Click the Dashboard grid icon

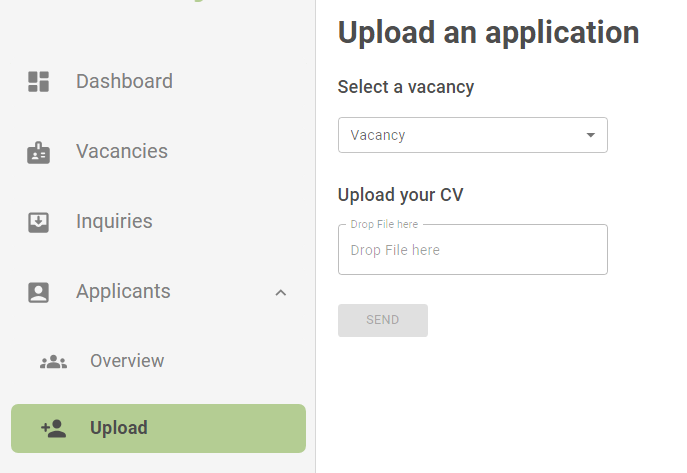tap(39, 81)
